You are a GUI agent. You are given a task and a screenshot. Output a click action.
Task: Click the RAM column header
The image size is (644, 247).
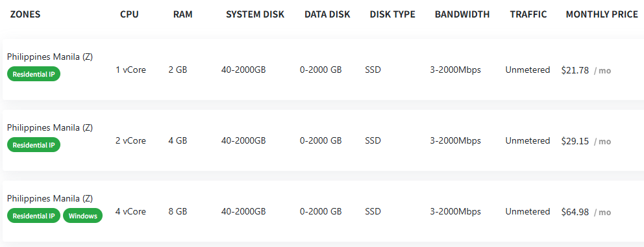[x=183, y=14]
